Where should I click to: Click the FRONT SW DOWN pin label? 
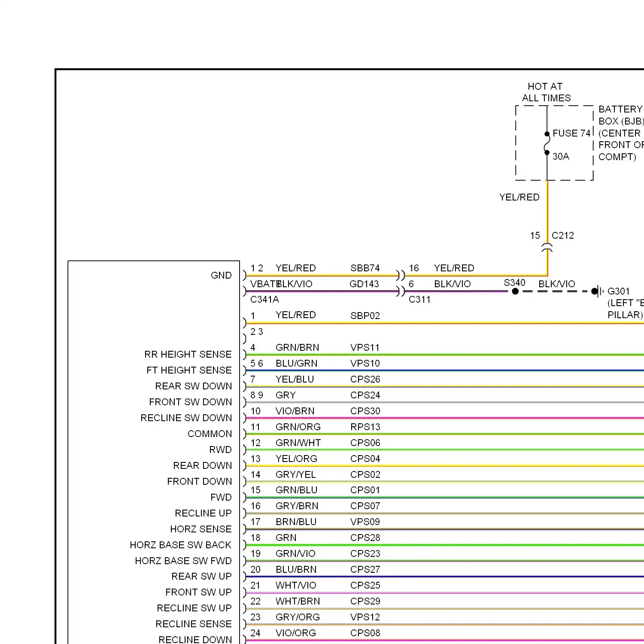190,402
